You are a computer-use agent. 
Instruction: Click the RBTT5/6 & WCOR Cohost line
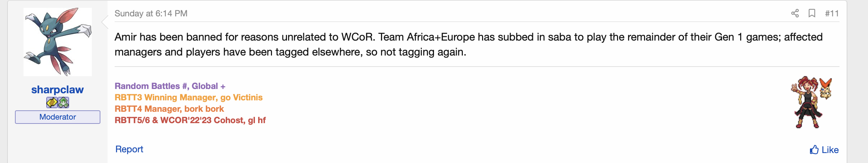(x=190, y=120)
